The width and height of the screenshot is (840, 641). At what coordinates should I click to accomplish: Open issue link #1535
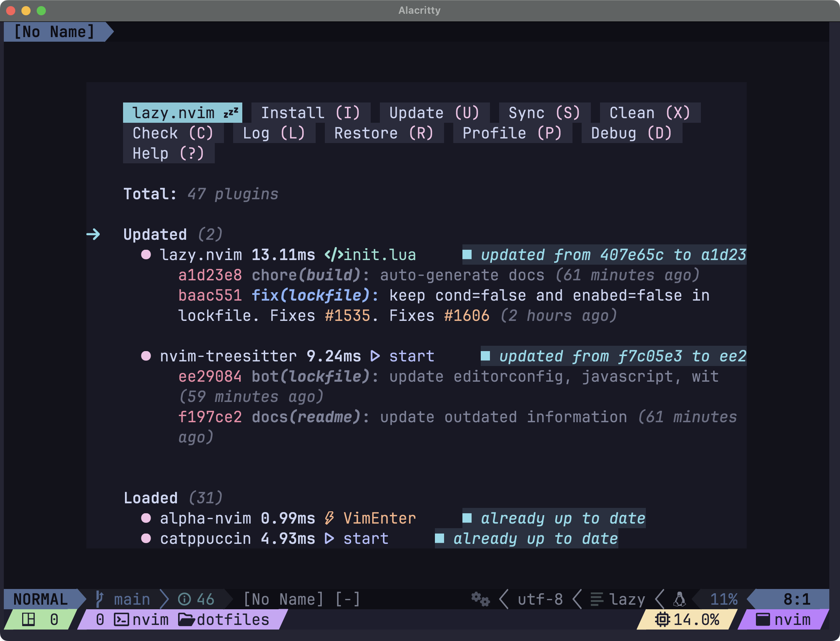tap(347, 316)
